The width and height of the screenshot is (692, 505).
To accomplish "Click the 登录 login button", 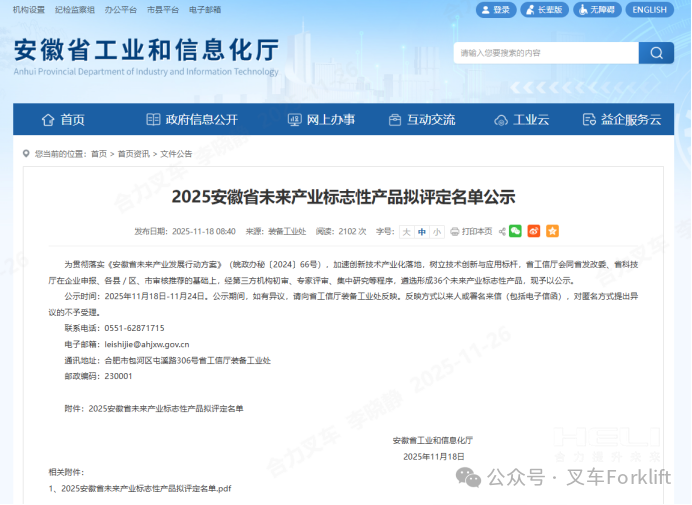I will click(494, 10).
